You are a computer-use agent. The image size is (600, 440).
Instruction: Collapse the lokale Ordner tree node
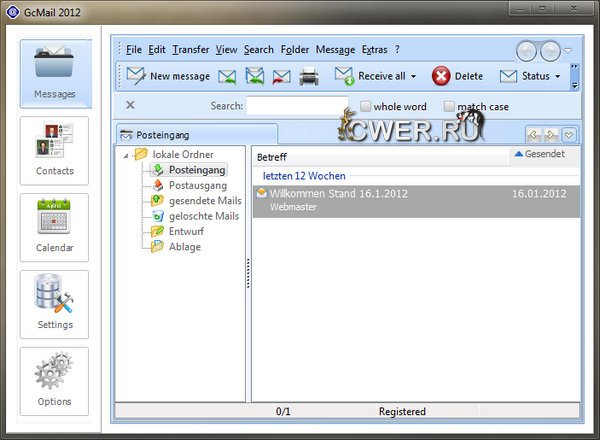click(125, 154)
